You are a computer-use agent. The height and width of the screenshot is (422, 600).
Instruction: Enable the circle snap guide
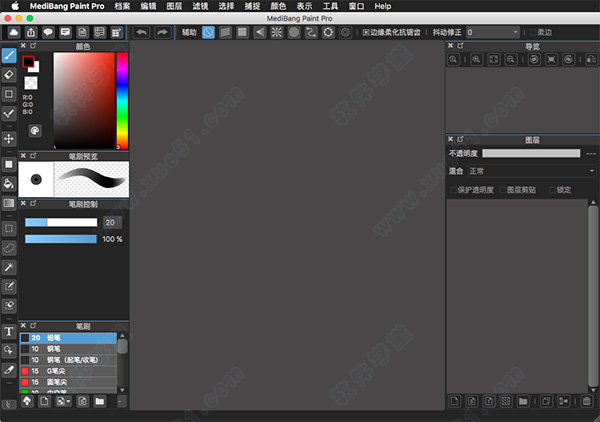coord(294,33)
